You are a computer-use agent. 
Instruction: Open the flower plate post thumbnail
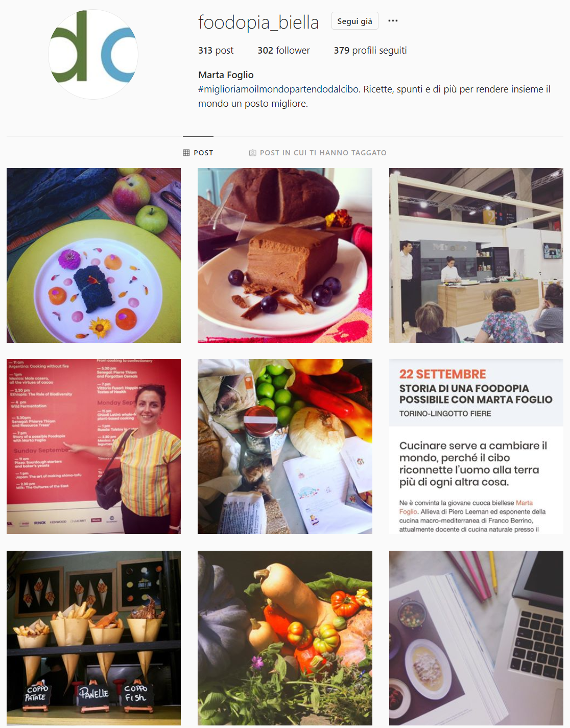[x=93, y=255]
